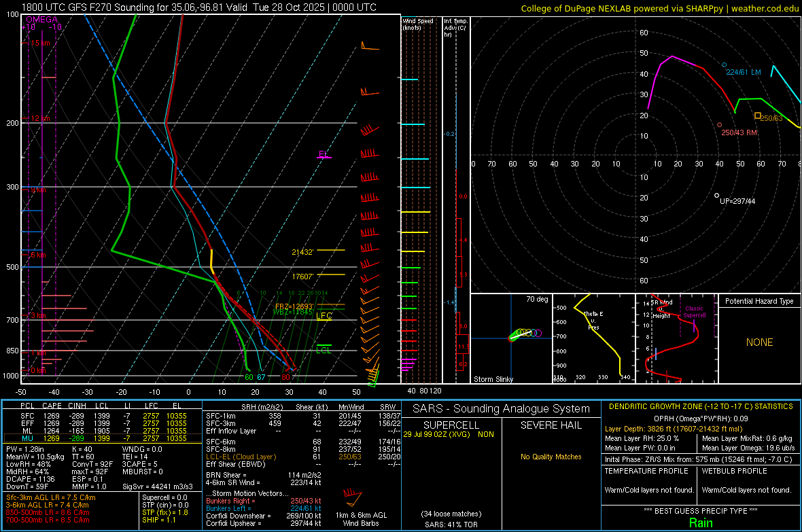Click the white Corfidi upshear circle marker
This screenshot has width=802, height=532.
716,196
